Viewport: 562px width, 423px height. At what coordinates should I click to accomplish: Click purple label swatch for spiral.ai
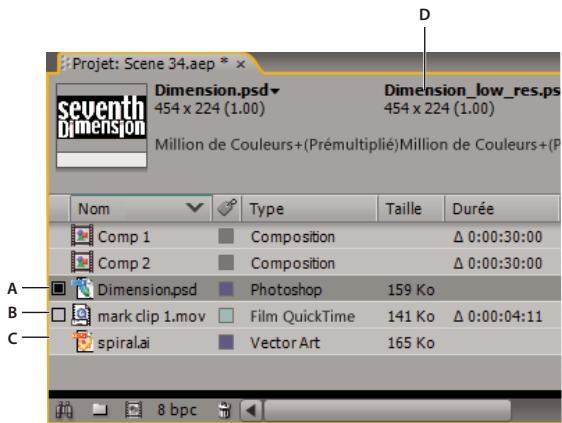point(226,342)
